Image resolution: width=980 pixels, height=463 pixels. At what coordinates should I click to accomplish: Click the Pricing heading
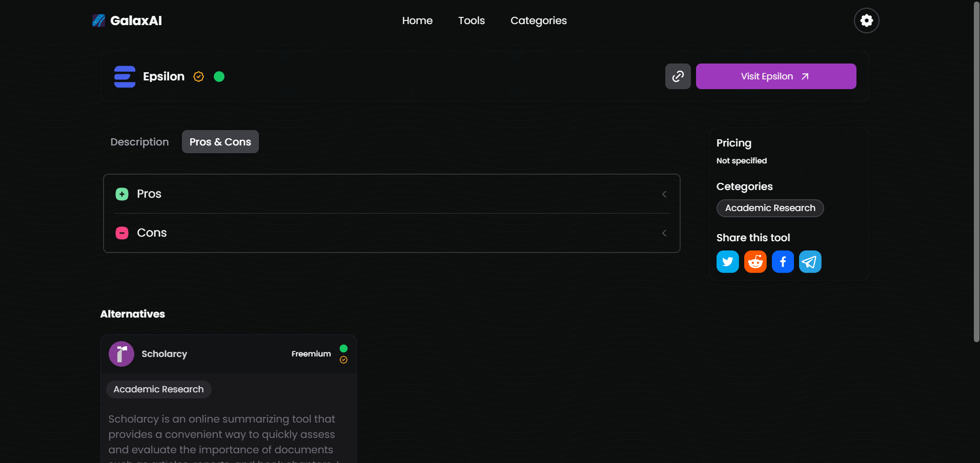tap(734, 143)
